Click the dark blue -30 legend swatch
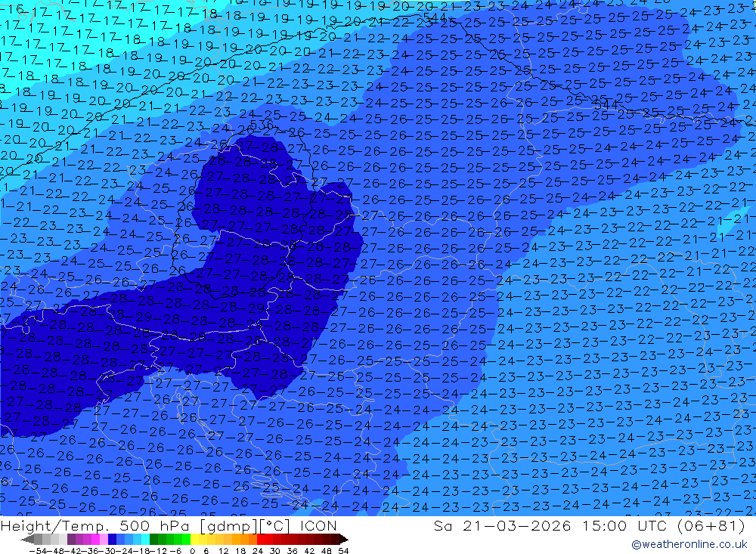 click(112, 539)
